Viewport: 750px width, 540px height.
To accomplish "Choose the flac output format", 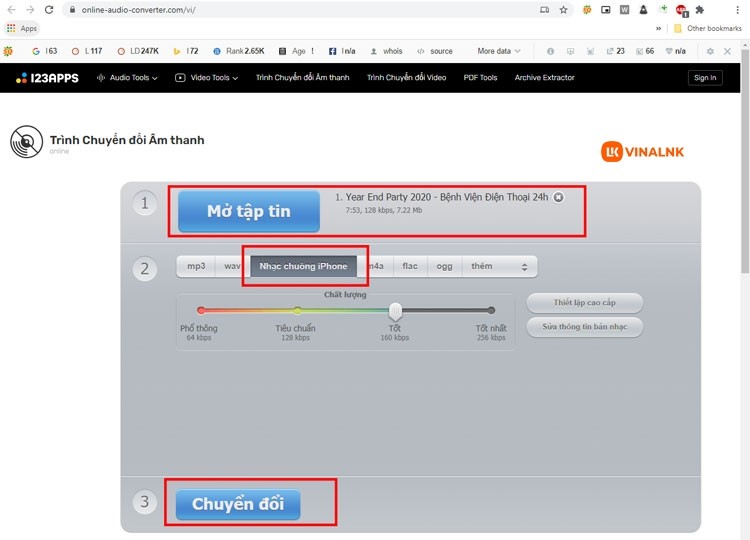I will 410,266.
